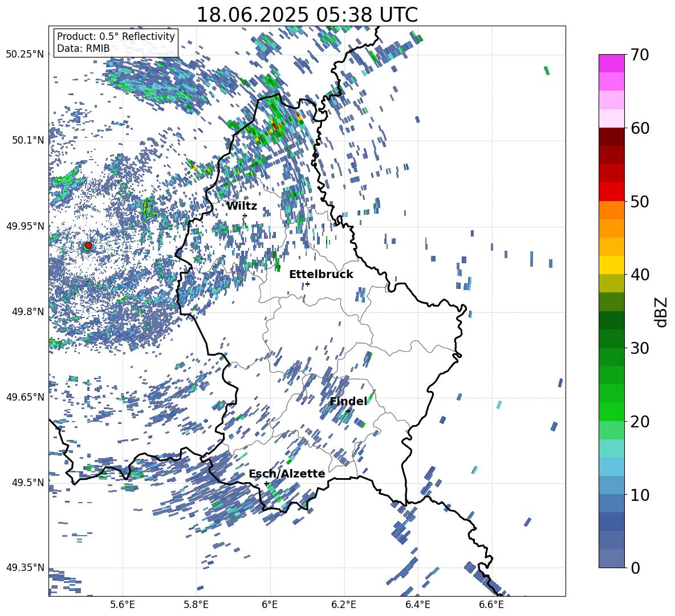The height and width of the screenshot is (616, 675).
Task: Click the 49.5°N latitude label
Action: point(27,482)
